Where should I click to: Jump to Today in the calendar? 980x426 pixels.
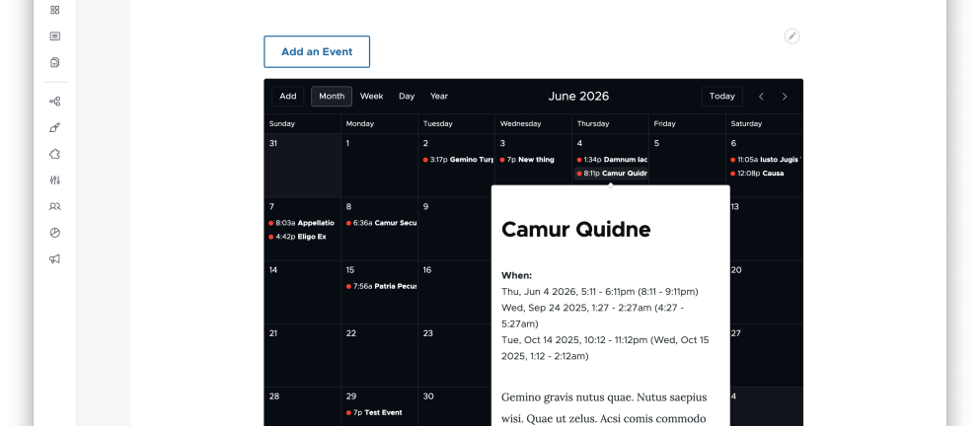pyautogui.click(x=721, y=97)
